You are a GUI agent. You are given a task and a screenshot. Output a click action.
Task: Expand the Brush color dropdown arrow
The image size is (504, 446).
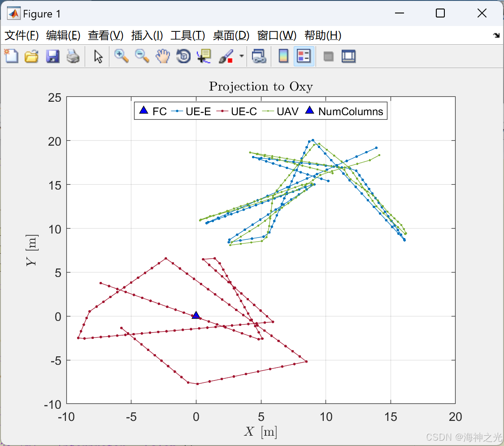(x=242, y=56)
